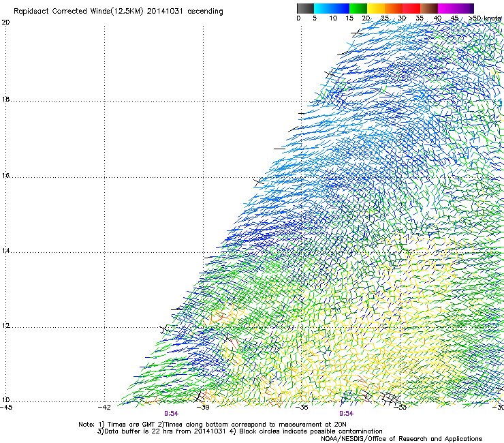Click the latitude label '20'
The image size is (504, 443).
click(x=5, y=22)
